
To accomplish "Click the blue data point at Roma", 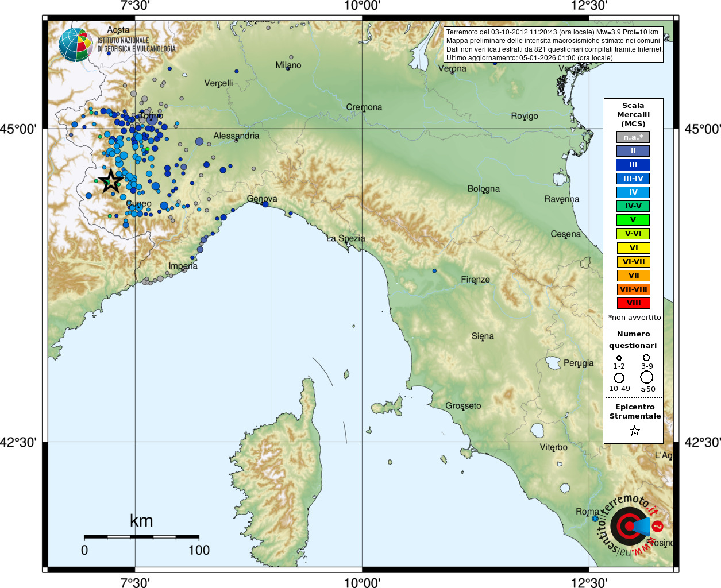I will click(595, 519).
